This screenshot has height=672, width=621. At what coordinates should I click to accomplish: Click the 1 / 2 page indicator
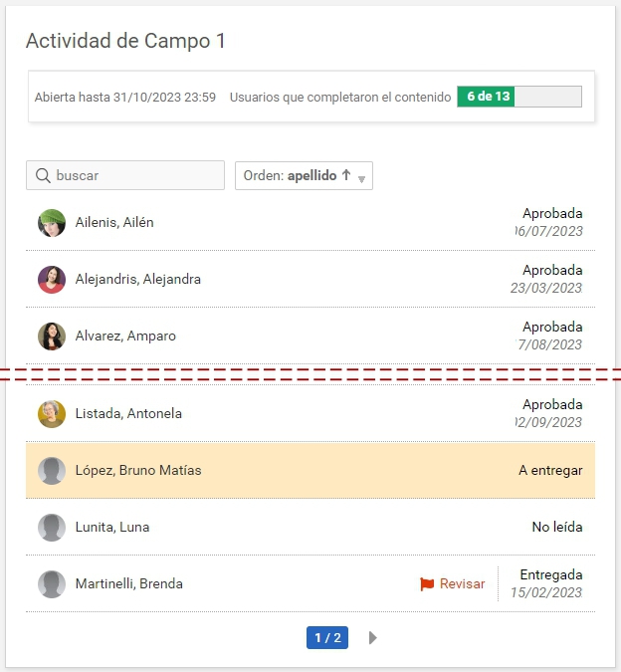[327, 638]
